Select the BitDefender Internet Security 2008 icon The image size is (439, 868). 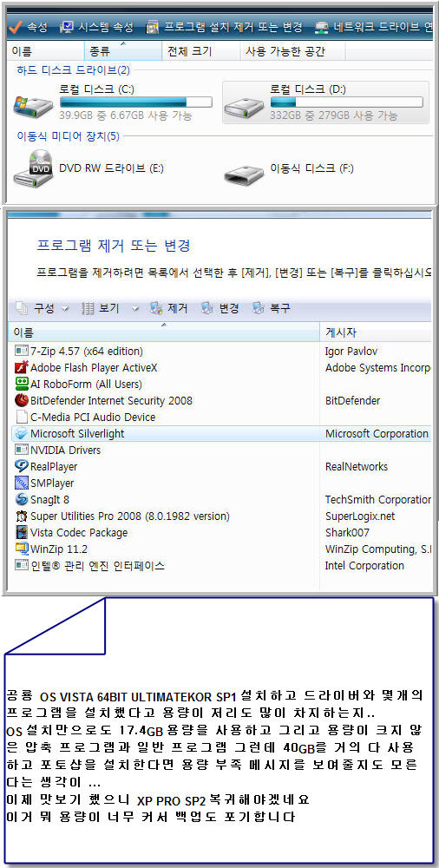click(22, 400)
